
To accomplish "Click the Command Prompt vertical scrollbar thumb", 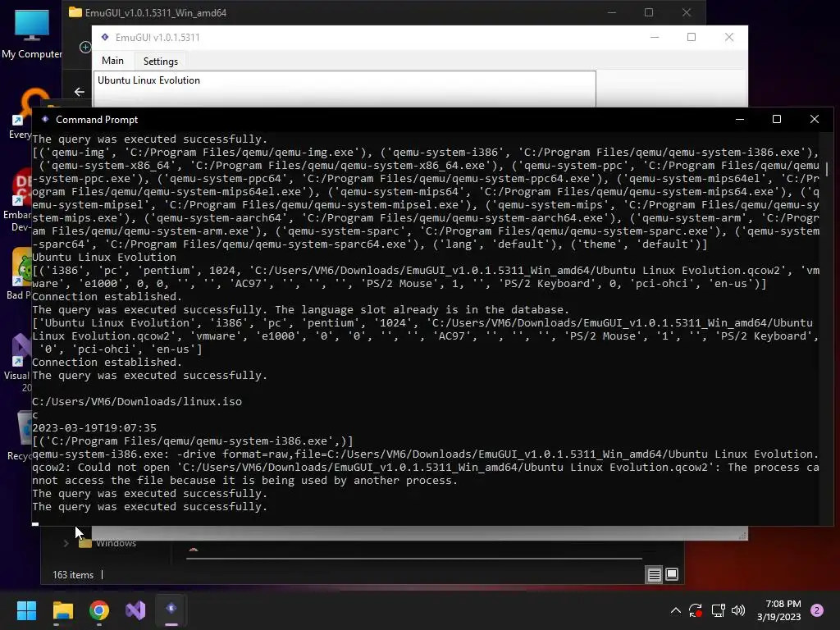I will [828, 169].
